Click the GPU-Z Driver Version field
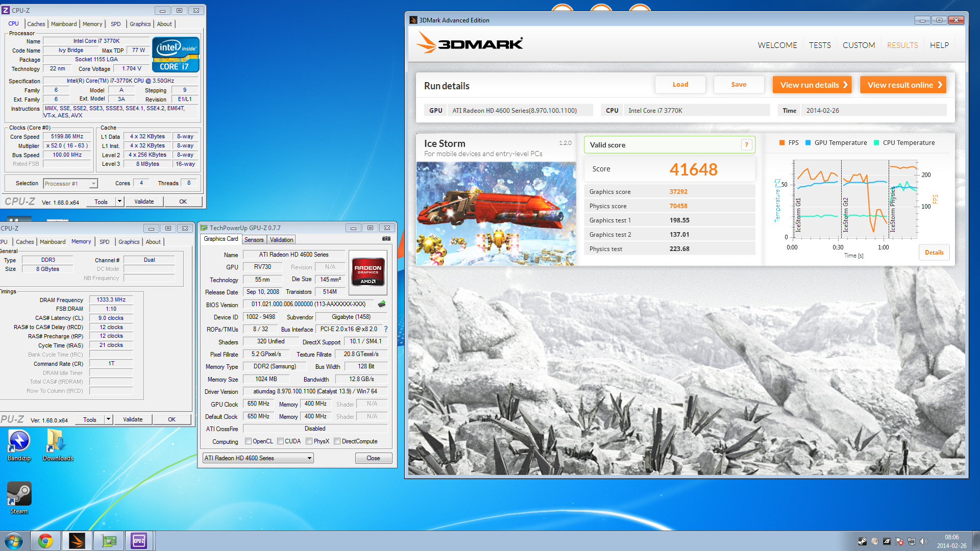This screenshot has height=551, width=980. click(315, 392)
